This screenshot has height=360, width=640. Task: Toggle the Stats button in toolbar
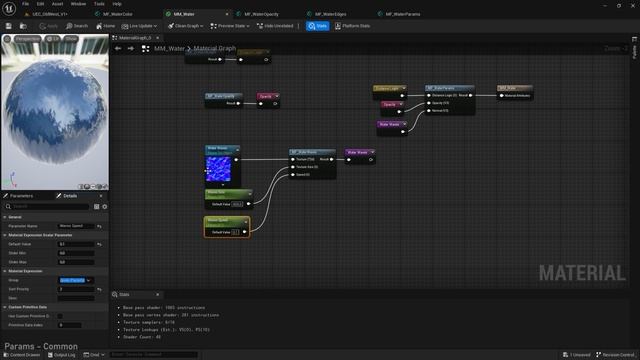click(318, 26)
